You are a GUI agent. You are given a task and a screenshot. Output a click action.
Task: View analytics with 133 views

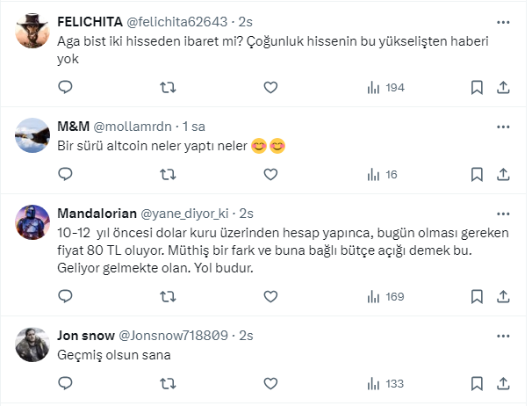pos(385,383)
